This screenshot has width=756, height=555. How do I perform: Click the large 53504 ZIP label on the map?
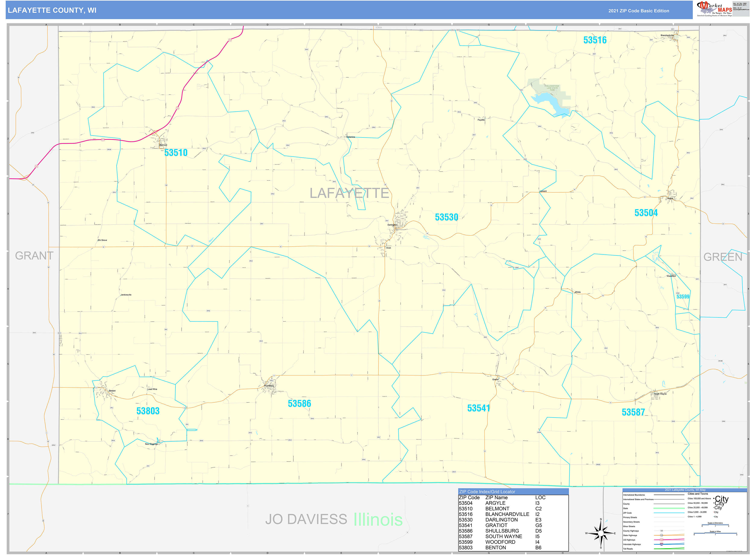[646, 213]
